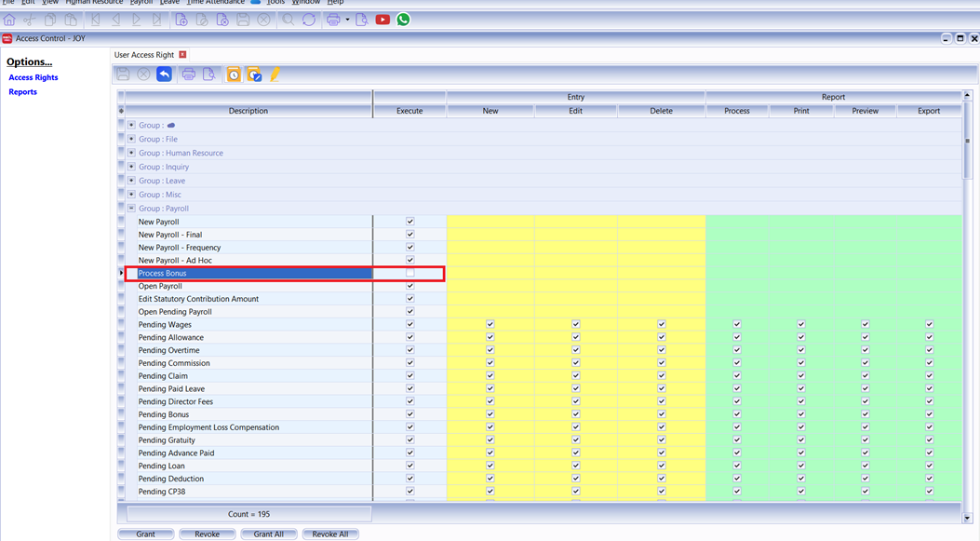Open the print dropdown arrow in main toolbar

coord(347,20)
